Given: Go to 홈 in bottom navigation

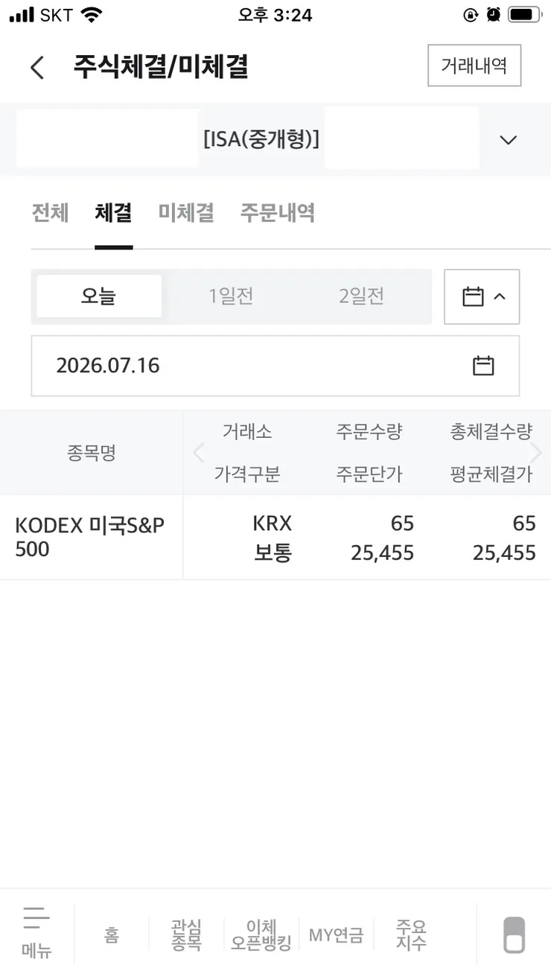Looking at the screenshot, I should point(112,935).
